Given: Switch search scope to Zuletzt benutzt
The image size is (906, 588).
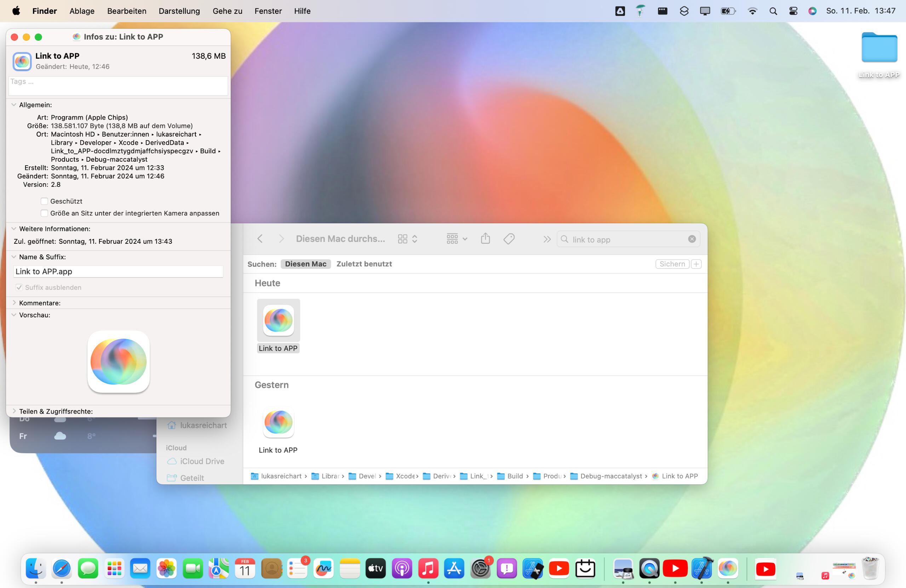Looking at the screenshot, I should tap(363, 264).
